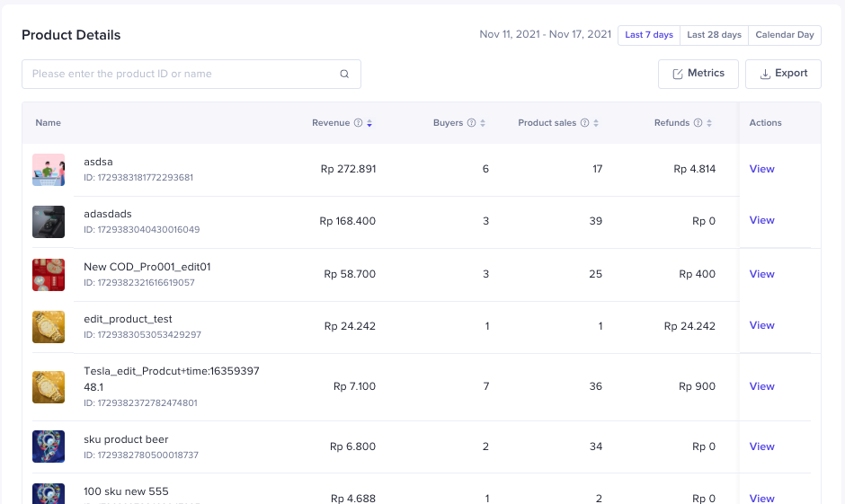Click the Revenue info icon
The width and height of the screenshot is (845, 504).
point(358,123)
